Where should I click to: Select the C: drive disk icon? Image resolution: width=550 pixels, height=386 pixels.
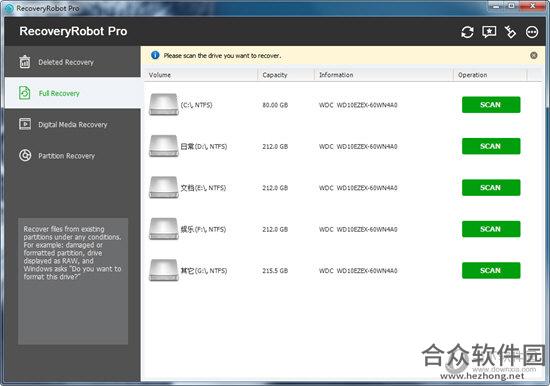(164, 105)
